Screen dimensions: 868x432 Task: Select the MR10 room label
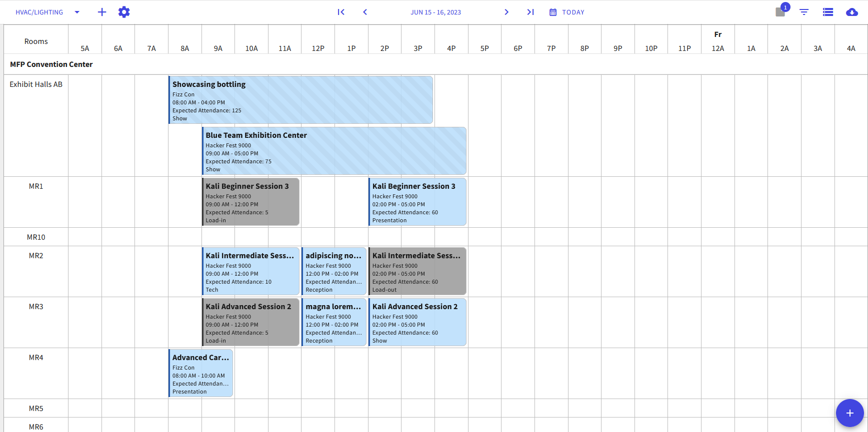pyautogui.click(x=36, y=237)
